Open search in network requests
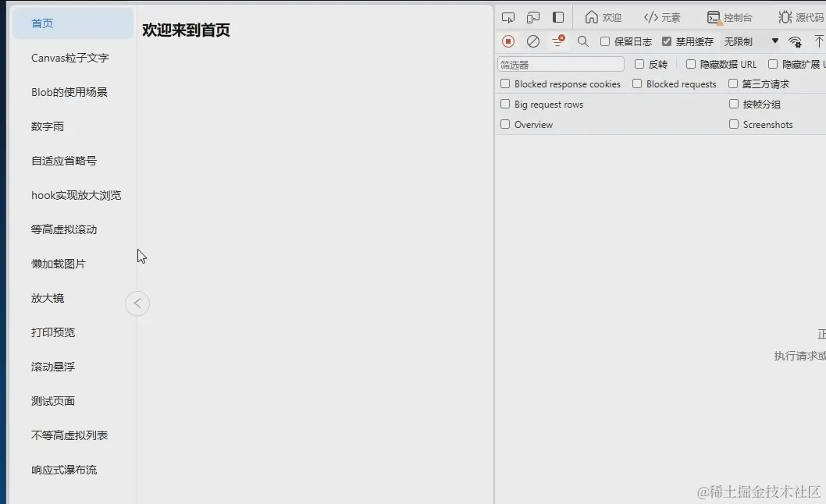The height and width of the screenshot is (504, 826). click(582, 41)
